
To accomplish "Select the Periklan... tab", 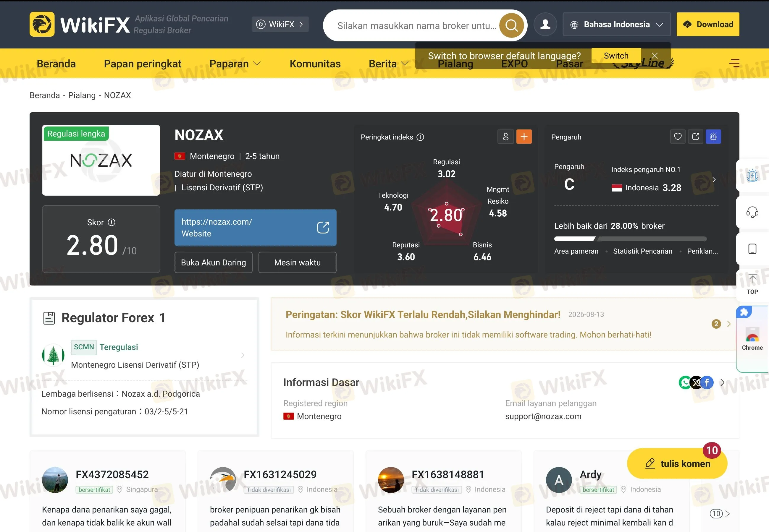I will 703,251.
